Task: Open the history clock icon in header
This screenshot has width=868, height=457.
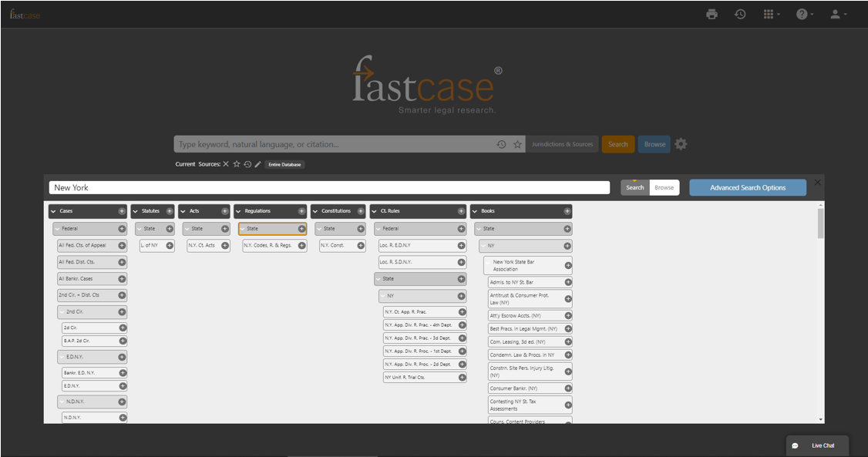Action: tap(740, 14)
